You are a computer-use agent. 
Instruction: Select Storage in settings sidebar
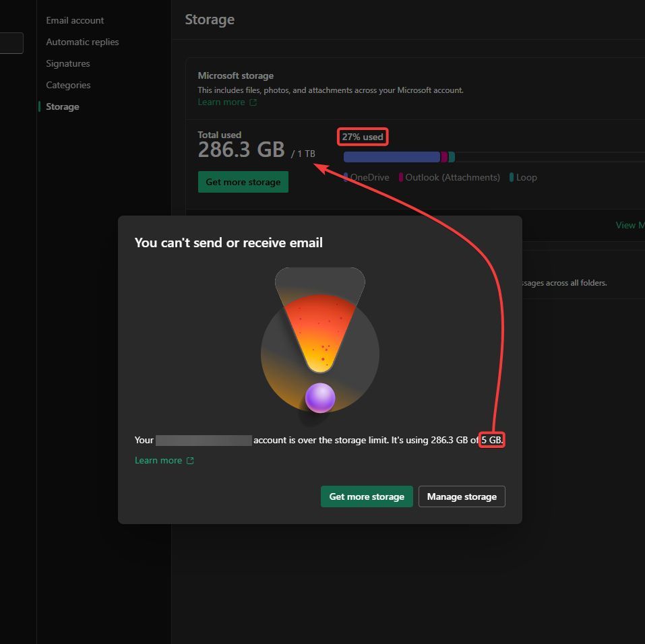(63, 106)
